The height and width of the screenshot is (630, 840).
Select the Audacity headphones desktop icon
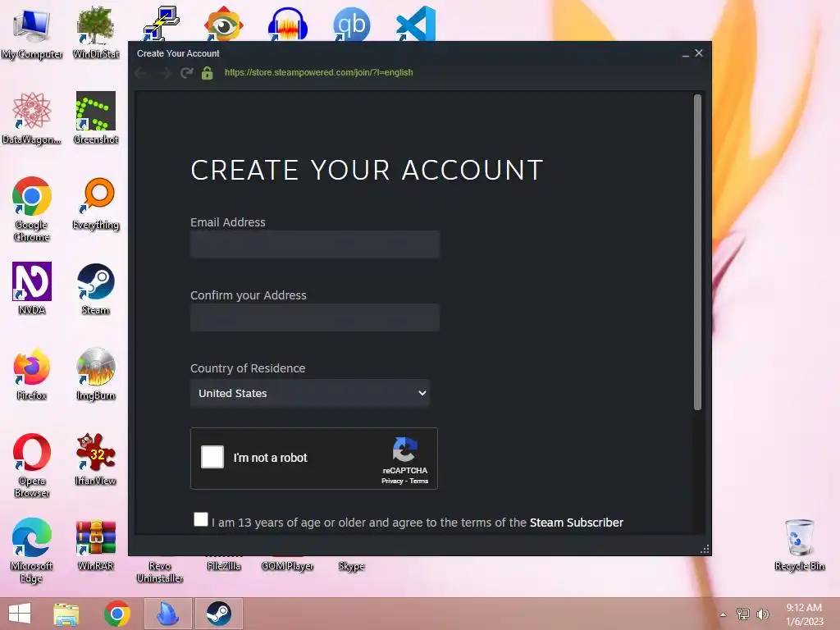pos(288,24)
